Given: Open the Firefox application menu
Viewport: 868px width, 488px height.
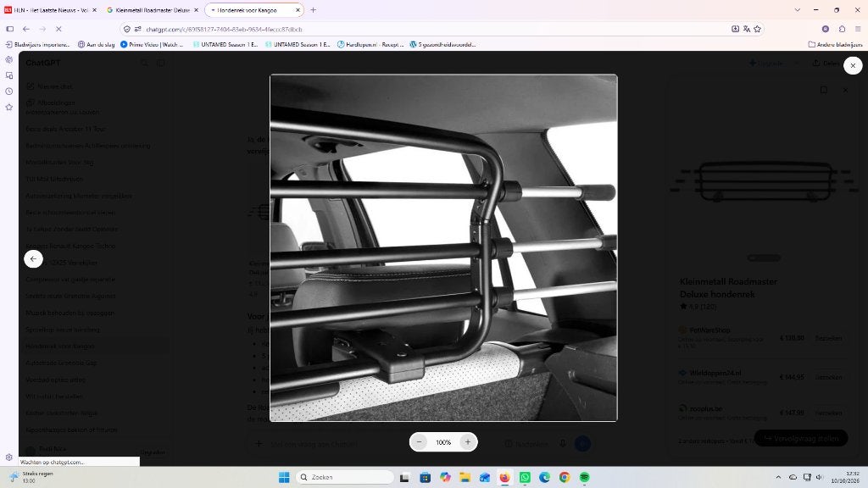Looking at the screenshot, I should point(858,29).
